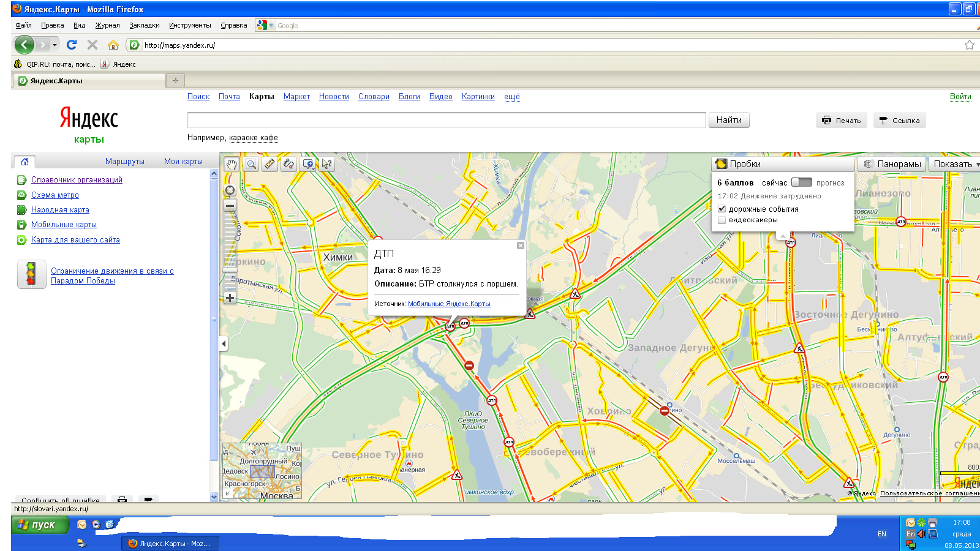Open the Яндекс bookmark in bookmarks toolbar
The height and width of the screenshot is (551, 980).
point(118,64)
